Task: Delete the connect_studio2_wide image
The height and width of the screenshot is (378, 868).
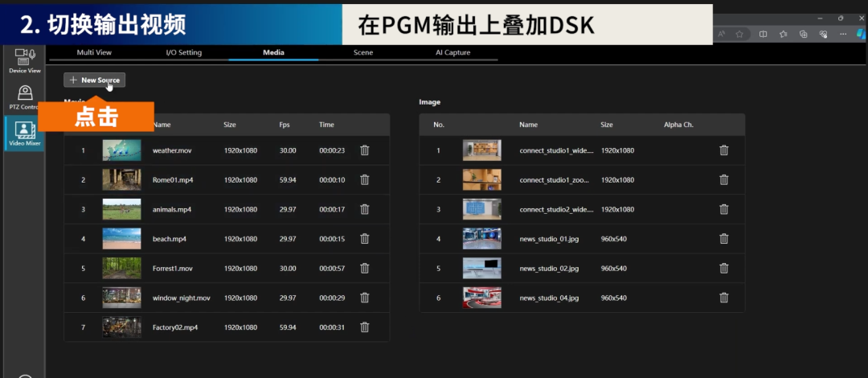Action: [x=723, y=209]
